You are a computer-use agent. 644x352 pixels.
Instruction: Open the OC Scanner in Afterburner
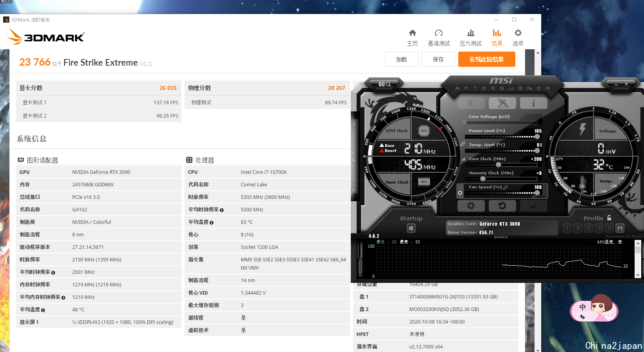385,84
